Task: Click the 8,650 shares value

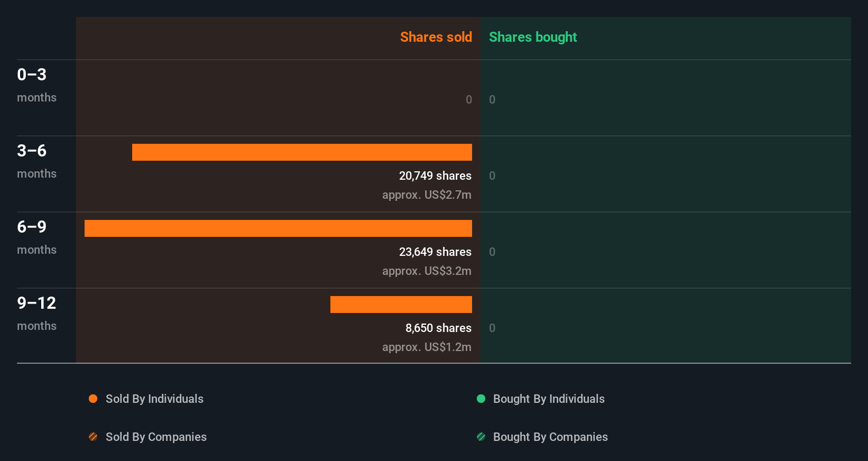Action: pyautogui.click(x=438, y=328)
